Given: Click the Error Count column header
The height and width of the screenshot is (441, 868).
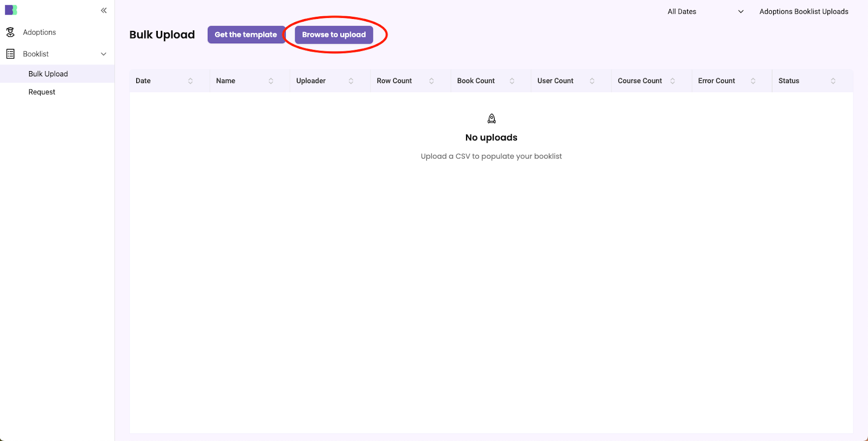Looking at the screenshot, I should (x=716, y=81).
